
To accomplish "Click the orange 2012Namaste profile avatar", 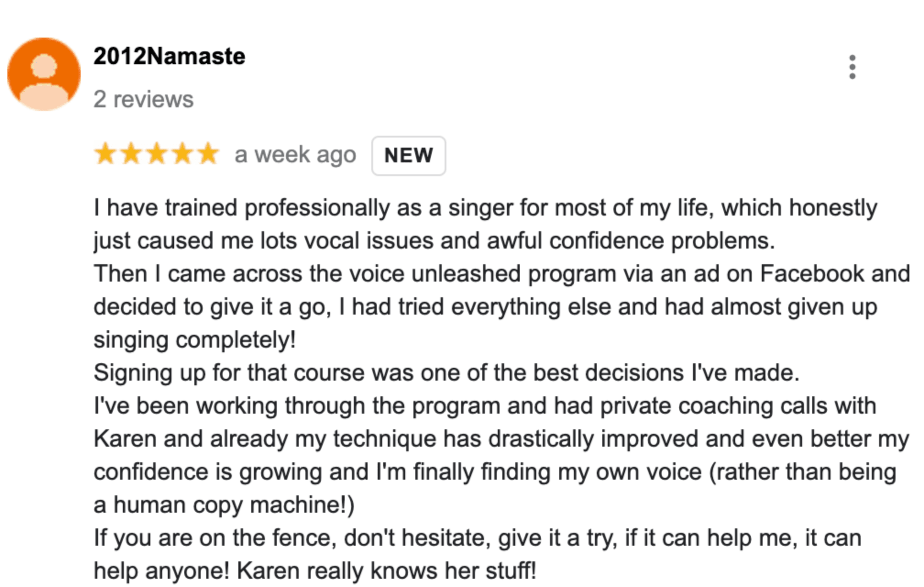I will [x=44, y=74].
